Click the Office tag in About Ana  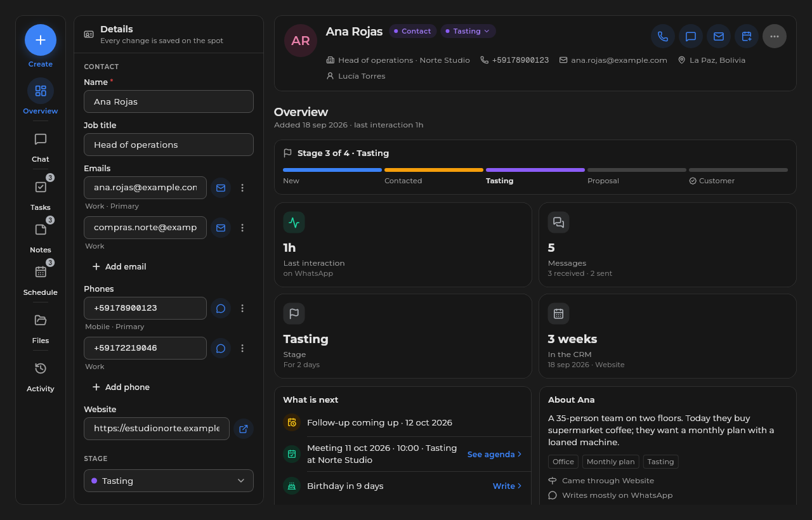click(x=563, y=462)
